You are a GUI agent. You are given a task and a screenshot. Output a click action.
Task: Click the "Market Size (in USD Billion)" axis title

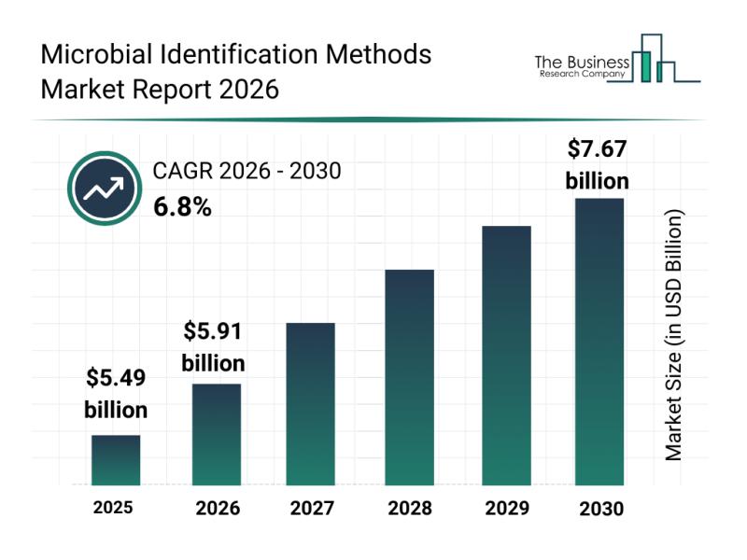[x=674, y=335]
